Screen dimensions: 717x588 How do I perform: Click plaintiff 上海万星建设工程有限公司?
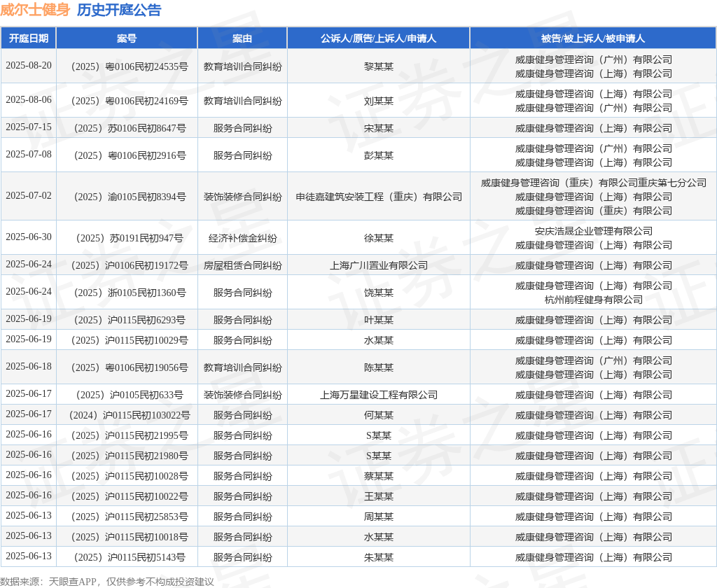379,395
